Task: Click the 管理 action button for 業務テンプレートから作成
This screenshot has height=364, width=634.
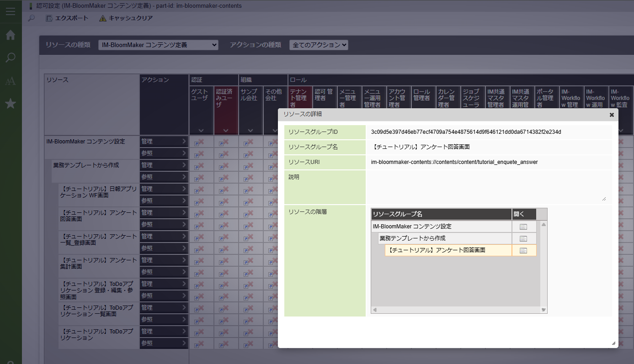Action: 164,165
